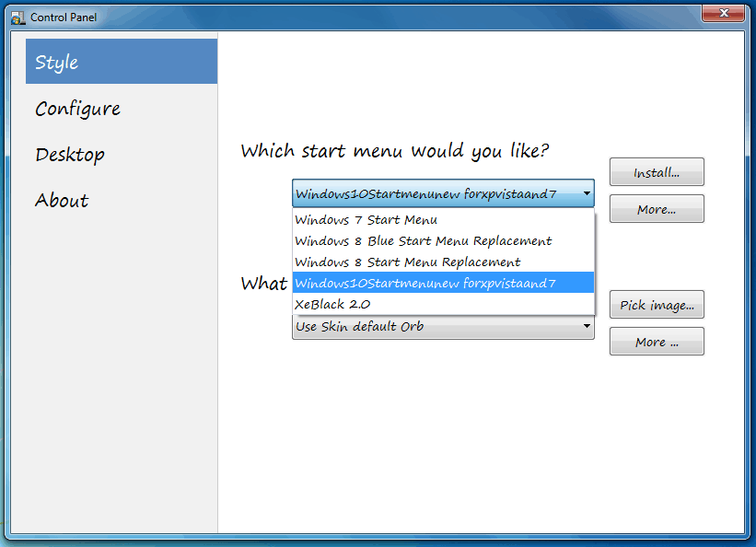Close the Control Panel window
This screenshot has width=756, height=547.
coord(723,13)
